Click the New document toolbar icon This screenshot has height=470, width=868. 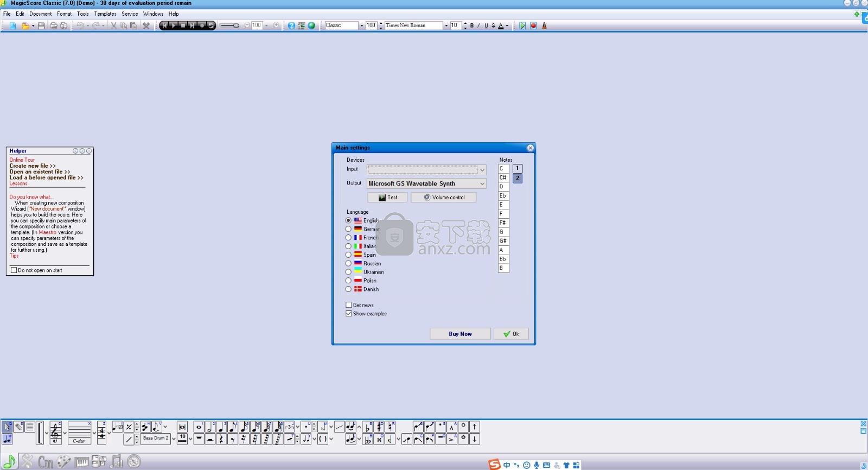coord(13,26)
